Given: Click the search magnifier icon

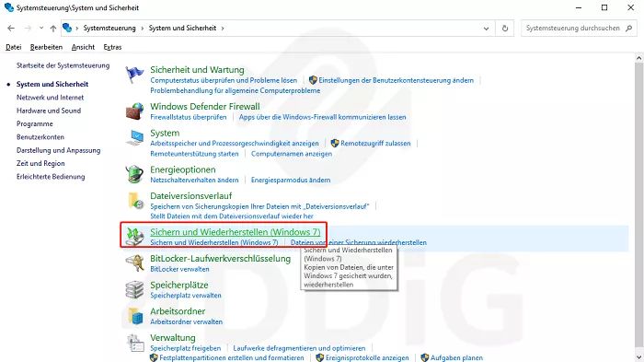Looking at the screenshot, I should pos(628,28).
